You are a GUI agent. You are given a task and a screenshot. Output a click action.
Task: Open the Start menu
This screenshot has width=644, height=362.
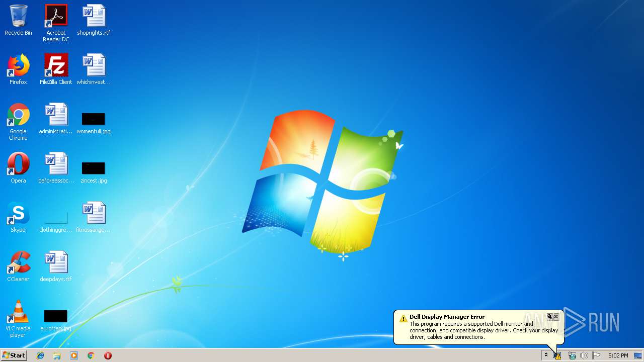click(x=14, y=355)
